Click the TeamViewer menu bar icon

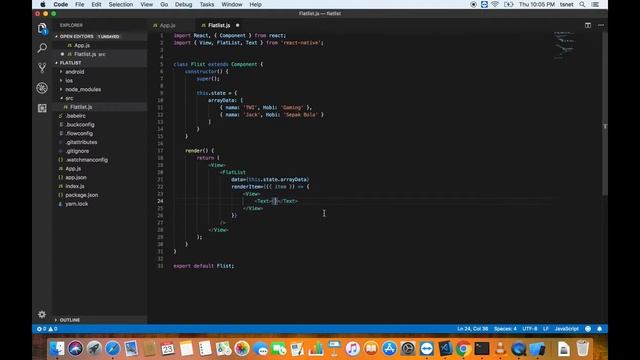tap(484, 4)
